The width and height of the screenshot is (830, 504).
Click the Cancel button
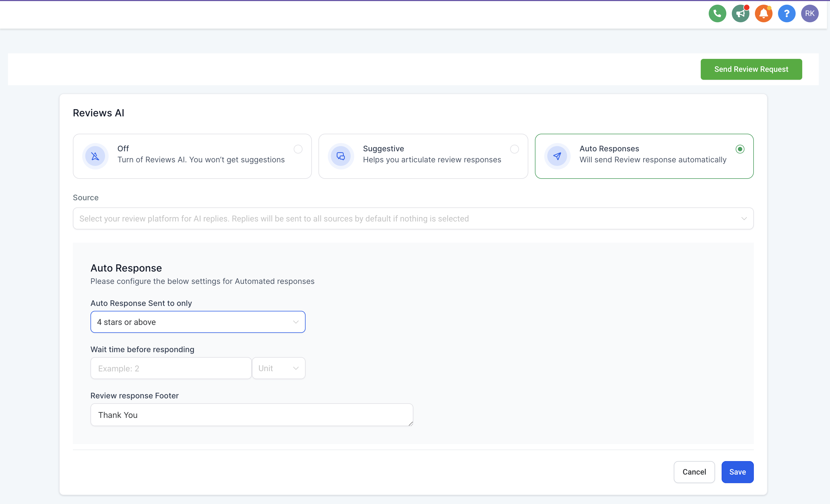tap(694, 472)
